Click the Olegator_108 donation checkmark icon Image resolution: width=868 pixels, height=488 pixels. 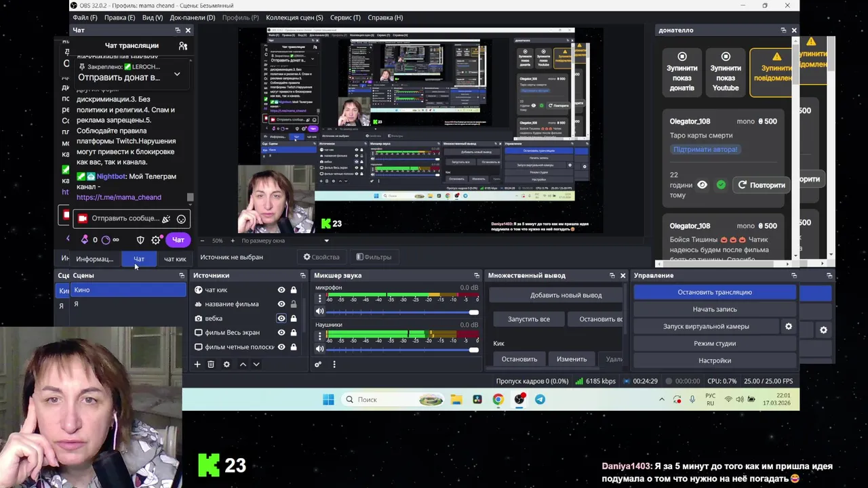click(721, 184)
